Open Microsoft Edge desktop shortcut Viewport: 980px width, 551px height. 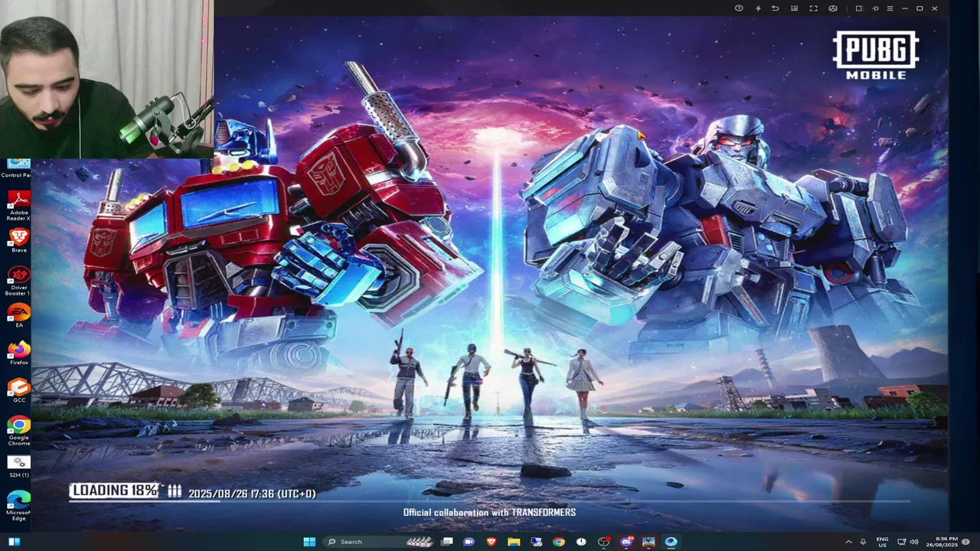[18, 506]
